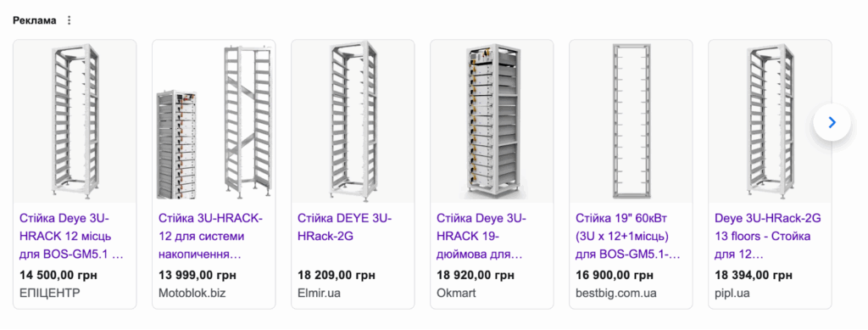Click the bestbig.com.ua seller name
This screenshot has height=330, width=868.
(x=616, y=293)
